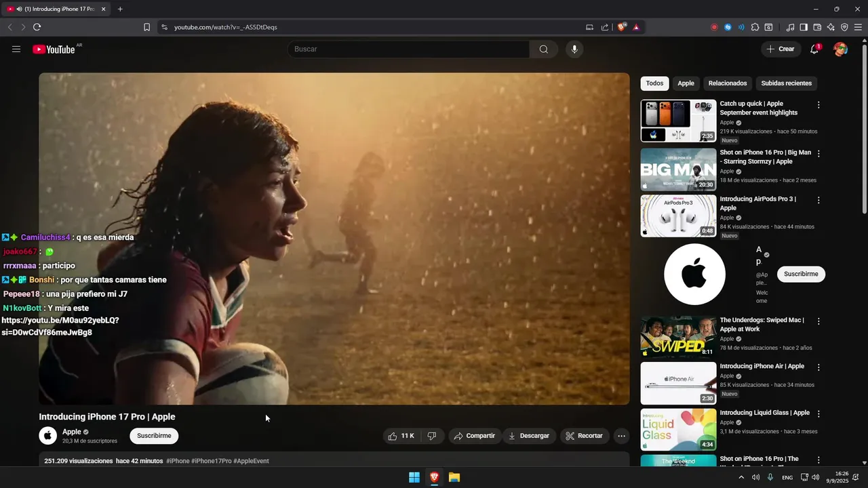Image resolution: width=868 pixels, height=488 pixels.
Task: Like the video with thumbs up
Action: coord(401,436)
